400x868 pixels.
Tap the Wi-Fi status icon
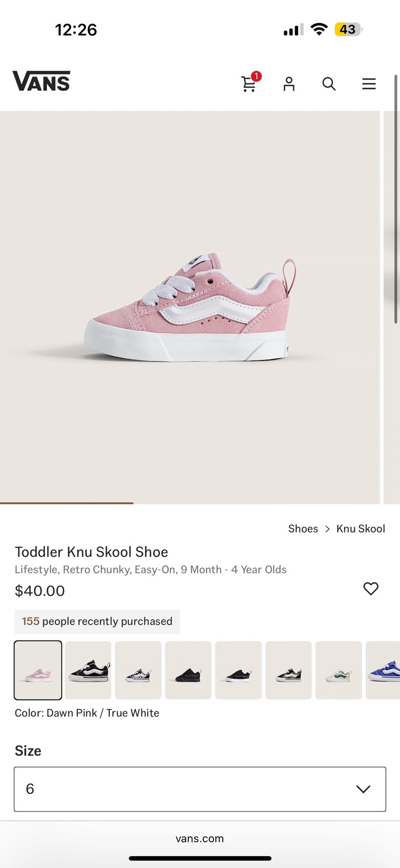[319, 29]
